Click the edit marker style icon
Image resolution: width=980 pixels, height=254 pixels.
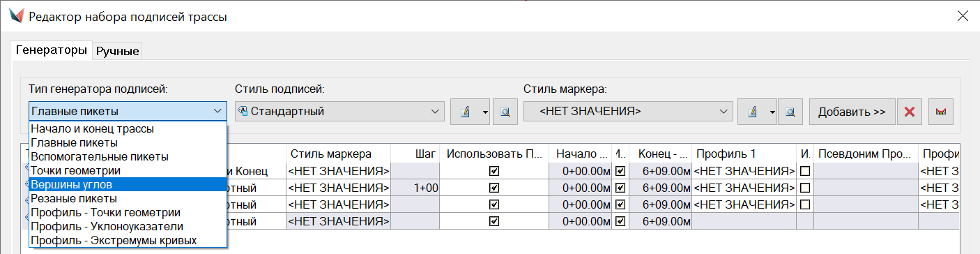[x=752, y=112]
